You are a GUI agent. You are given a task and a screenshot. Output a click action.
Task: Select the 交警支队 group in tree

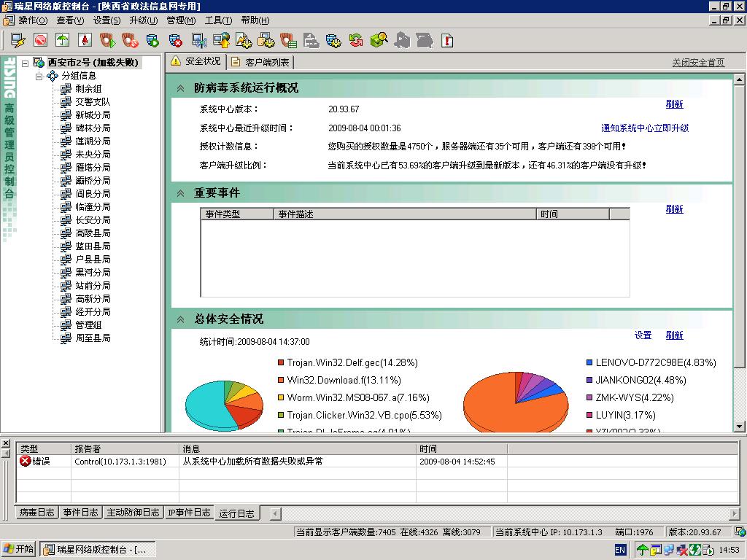click(x=93, y=102)
